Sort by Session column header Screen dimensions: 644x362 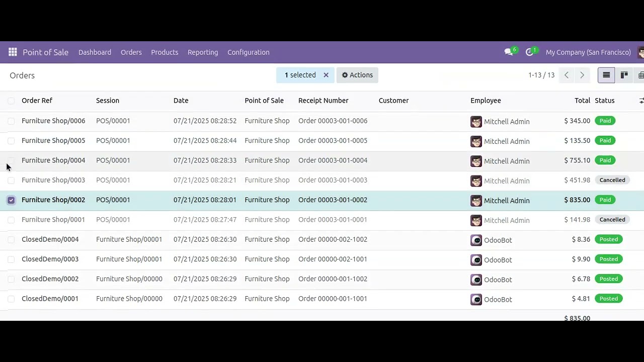pyautogui.click(x=108, y=101)
